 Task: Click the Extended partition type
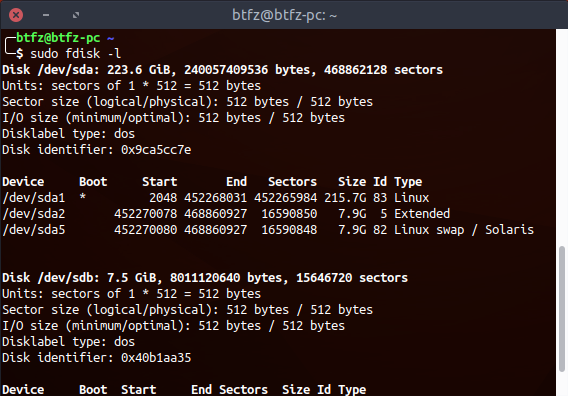tap(422, 214)
